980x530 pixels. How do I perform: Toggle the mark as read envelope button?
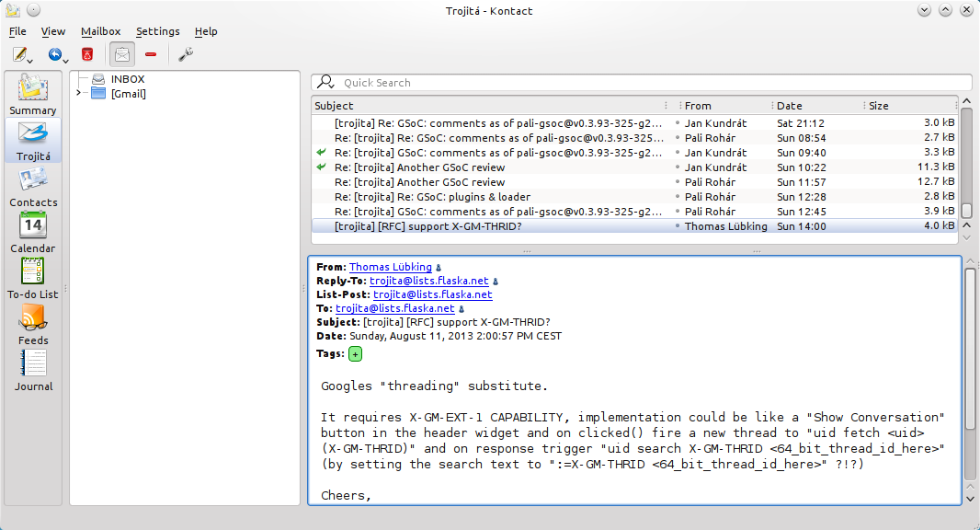[121, 54]
